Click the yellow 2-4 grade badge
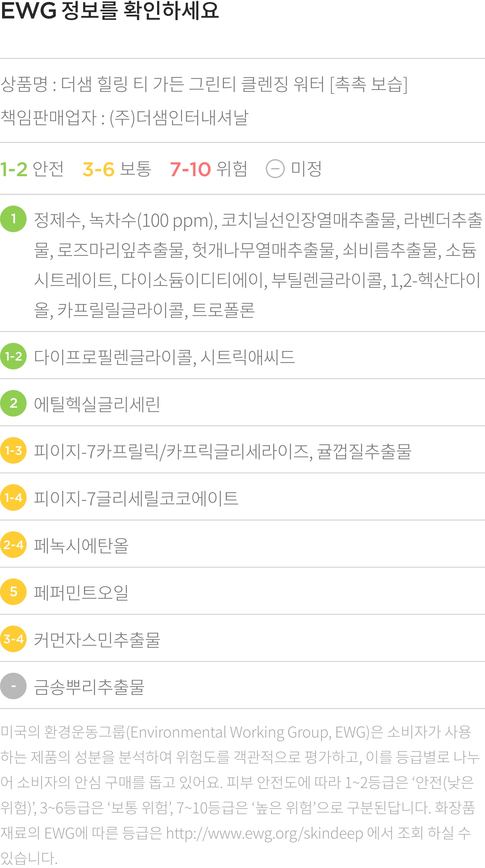Image resolution: width=485 pixels, height=868 pixels. pyautogui.click(x=13, y=545)
